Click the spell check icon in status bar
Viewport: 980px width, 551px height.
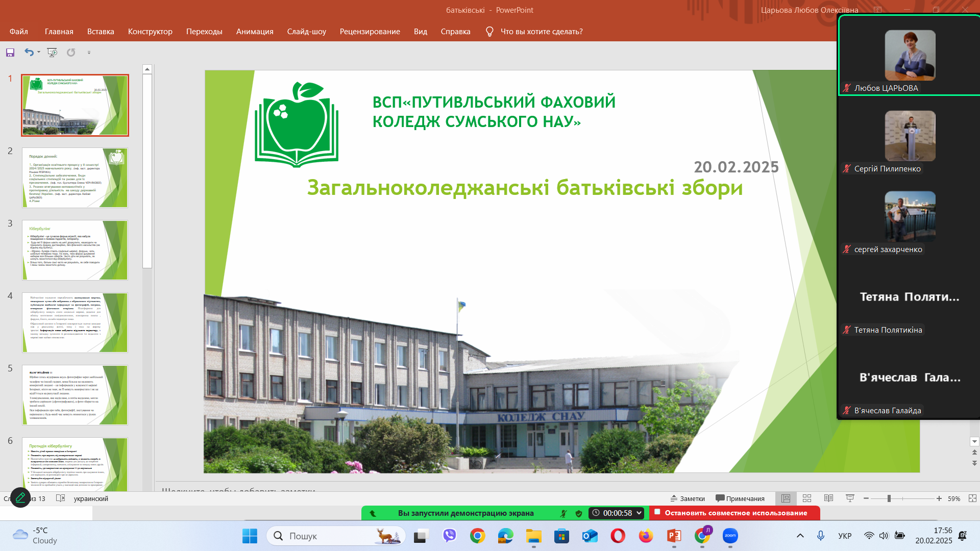click(x=60, y=498)
